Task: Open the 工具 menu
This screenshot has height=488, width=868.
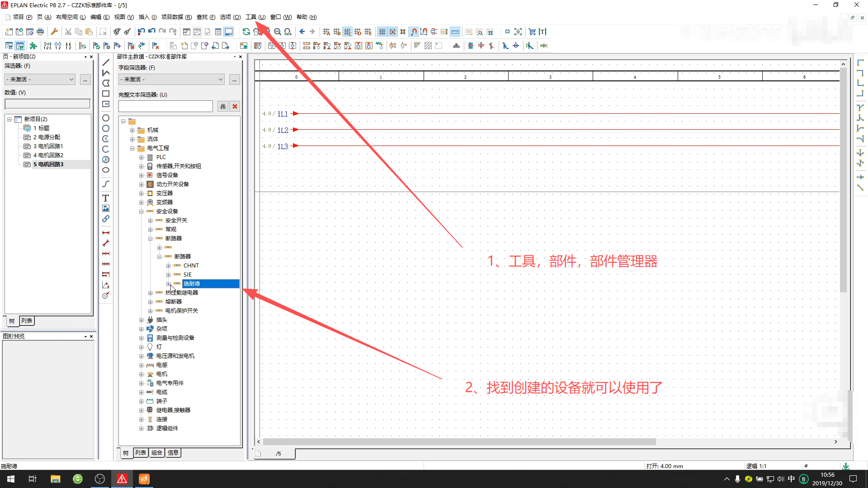Action: [x=255, y=17]
